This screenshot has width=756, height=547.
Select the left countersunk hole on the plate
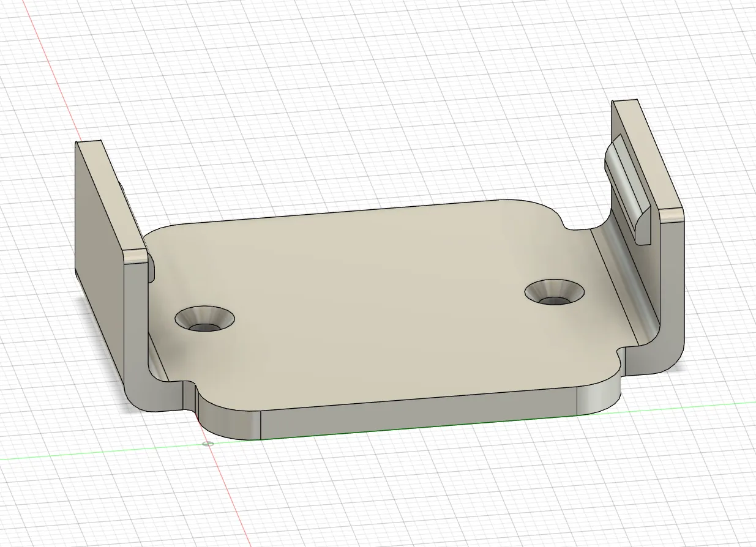[205, 319]
